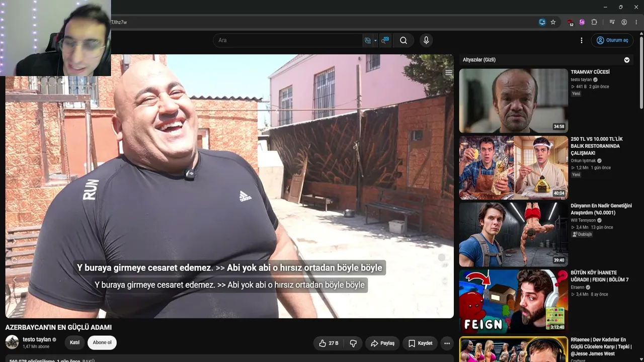Viewport: 644px width, 362px height.
Task: Open the browser profile icon
Action: coord(624,22)
